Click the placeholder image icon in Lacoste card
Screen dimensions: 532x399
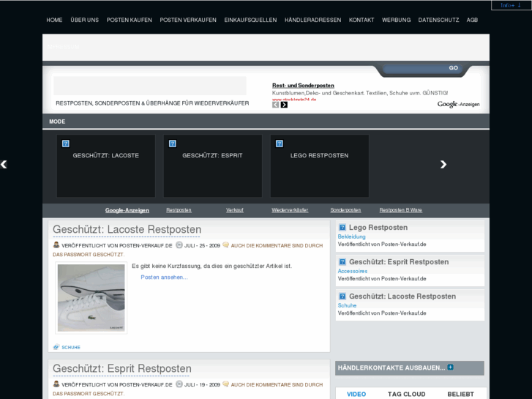point(65,143)
